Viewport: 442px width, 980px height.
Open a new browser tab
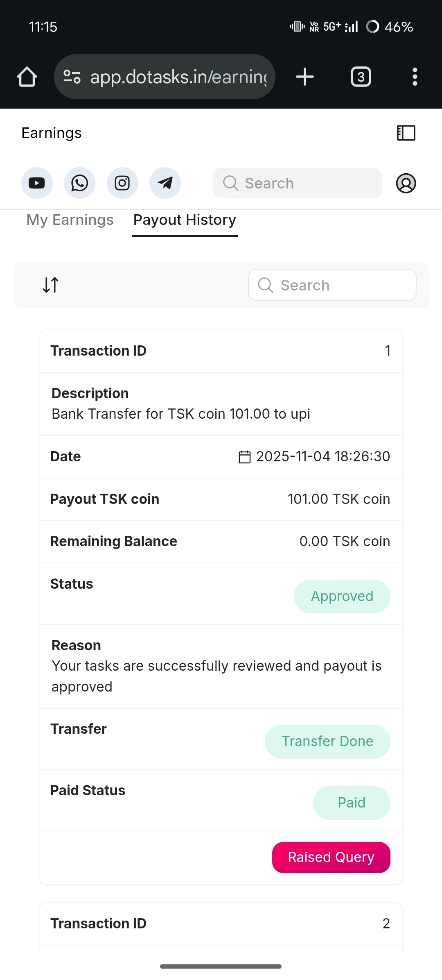(x=304, y=77)
